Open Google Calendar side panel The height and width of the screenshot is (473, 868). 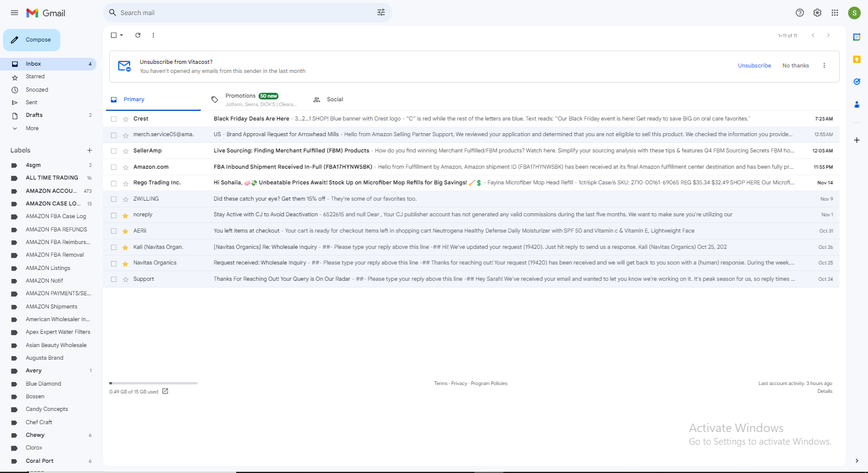(857, 37)
